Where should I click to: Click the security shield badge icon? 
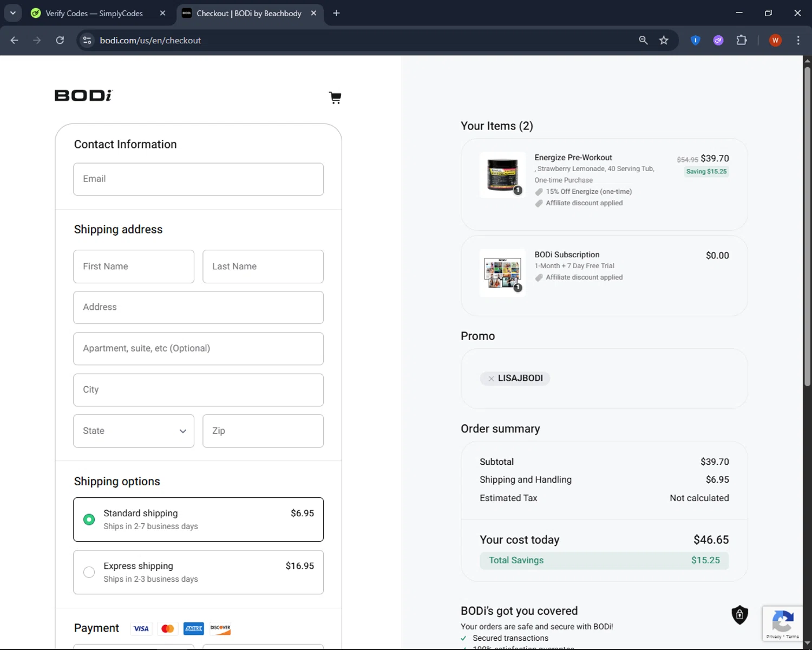[739, 615]
